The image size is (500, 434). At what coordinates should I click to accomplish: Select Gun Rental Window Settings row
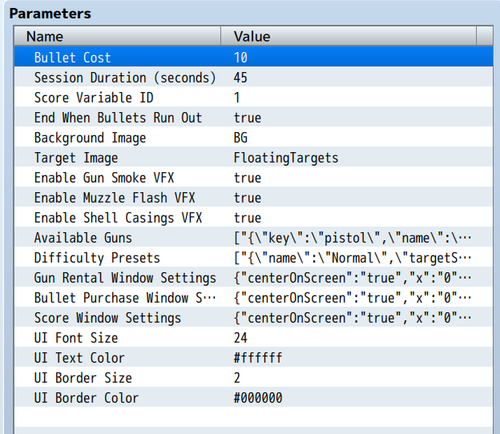tap(253, 277)
